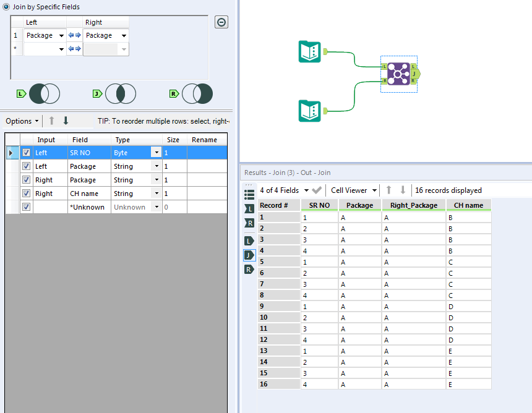This screenshot has height=413, width=532.
Task: Click the remove join row minus button
Action: coord(221,22)
